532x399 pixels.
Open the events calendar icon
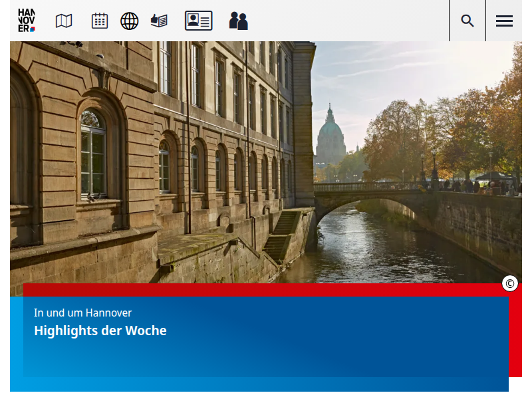100,21
